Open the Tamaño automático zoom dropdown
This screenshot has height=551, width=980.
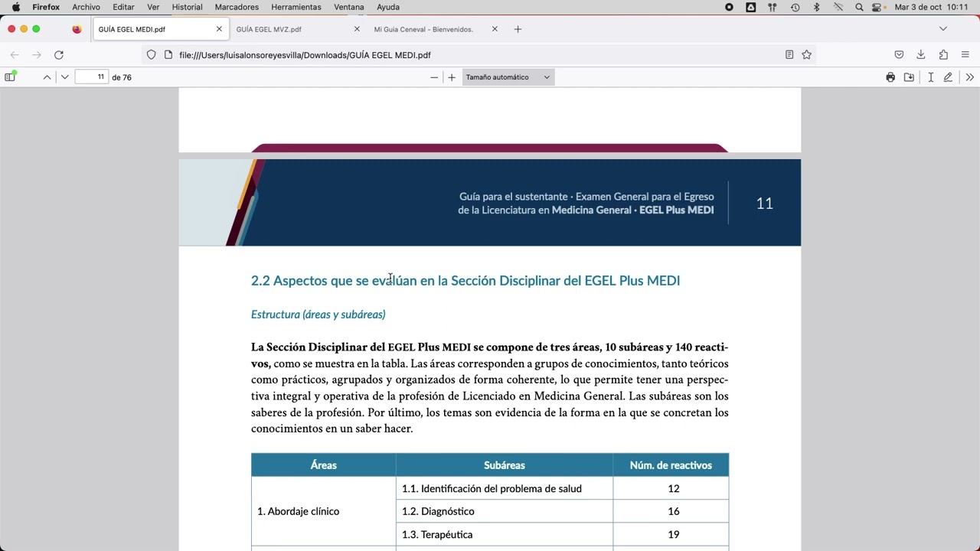pos(508,77)
